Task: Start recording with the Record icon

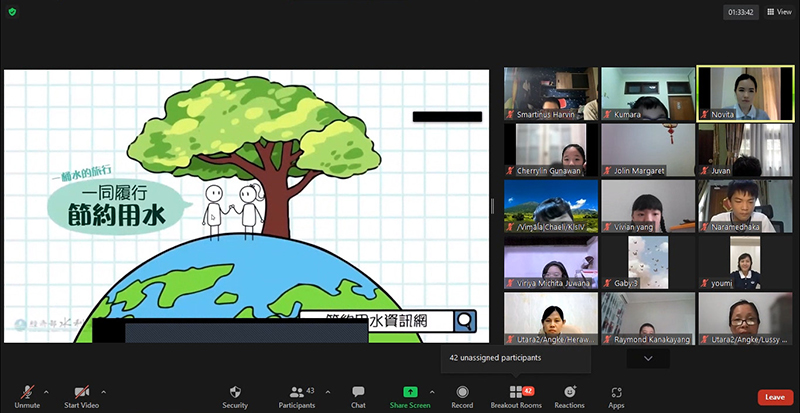Action: [x=462, y=392]
